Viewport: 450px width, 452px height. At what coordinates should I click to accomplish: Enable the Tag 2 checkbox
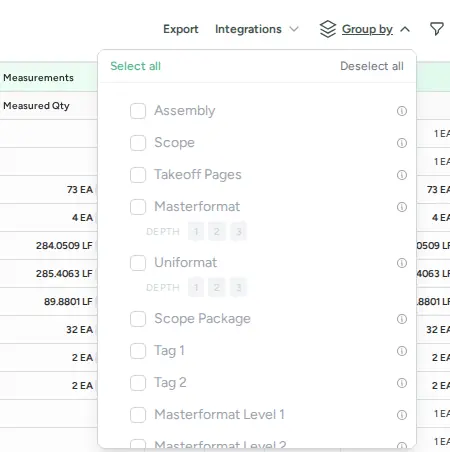(138, 383)
